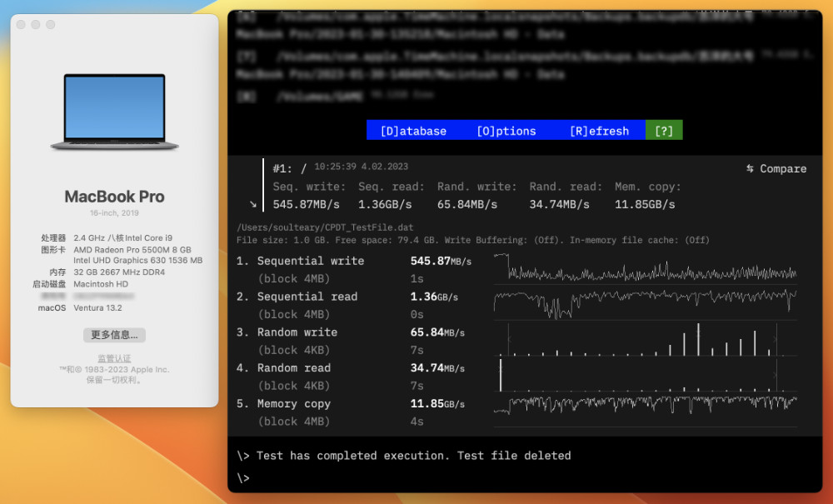Open the [O]ptions menu item
The width and height of the screenshot is (833, 504).
506,131
